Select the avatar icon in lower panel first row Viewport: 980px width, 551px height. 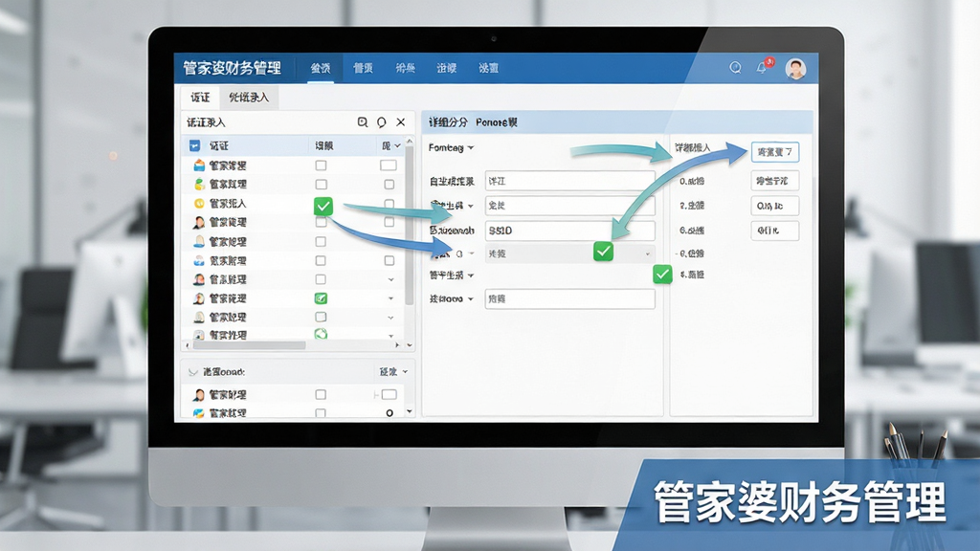pyautogui.click(x=199, y=395)
